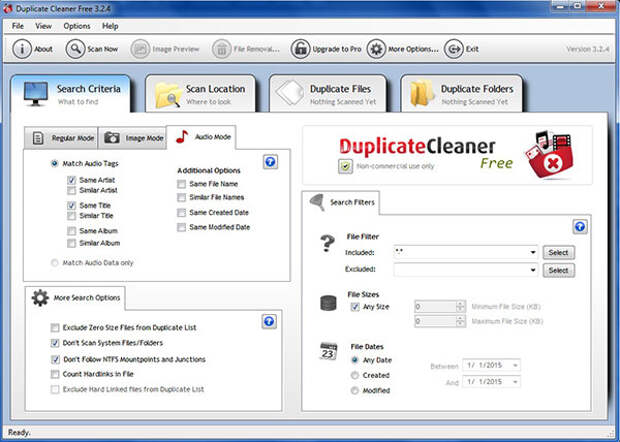The height and width of the screenshot is (442, 620).
Task: Toggle Don't Scan System Files/Folders
Action: 55,343
